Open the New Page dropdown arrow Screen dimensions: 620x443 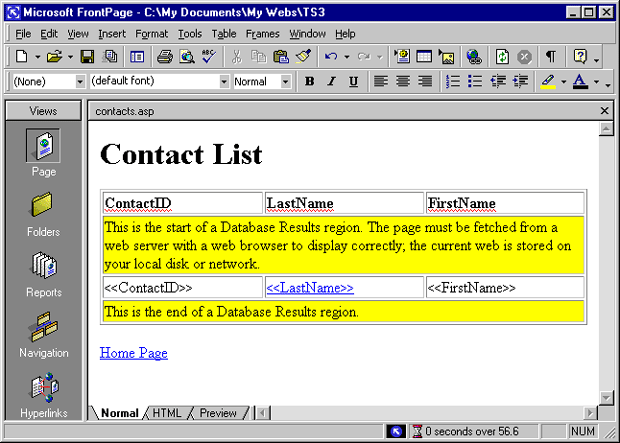tap(37, 57)
